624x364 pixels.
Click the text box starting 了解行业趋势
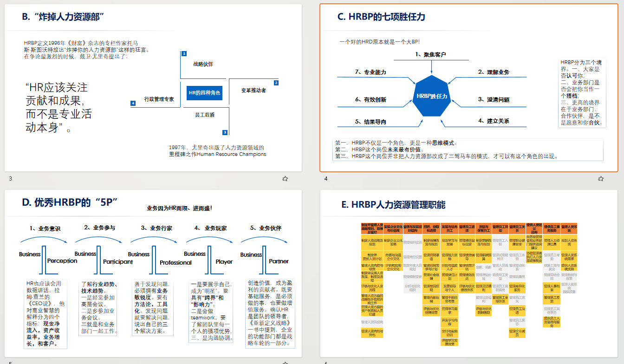click(x=98, y=307)
